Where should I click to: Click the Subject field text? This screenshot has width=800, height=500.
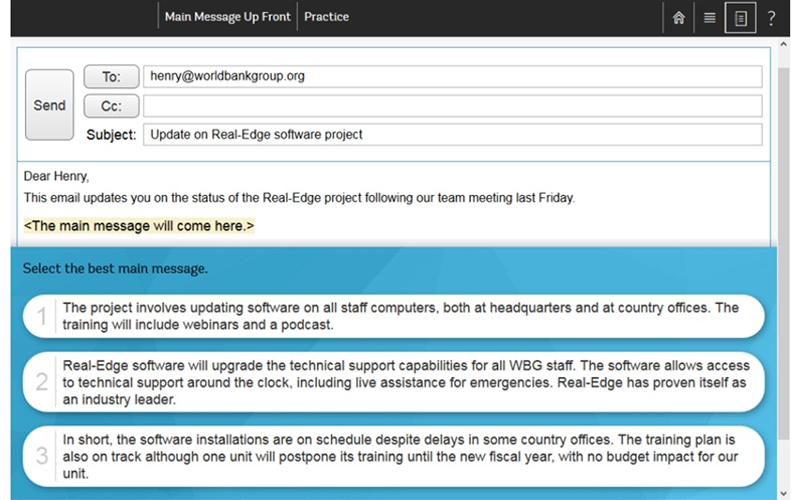coord(452,134)
